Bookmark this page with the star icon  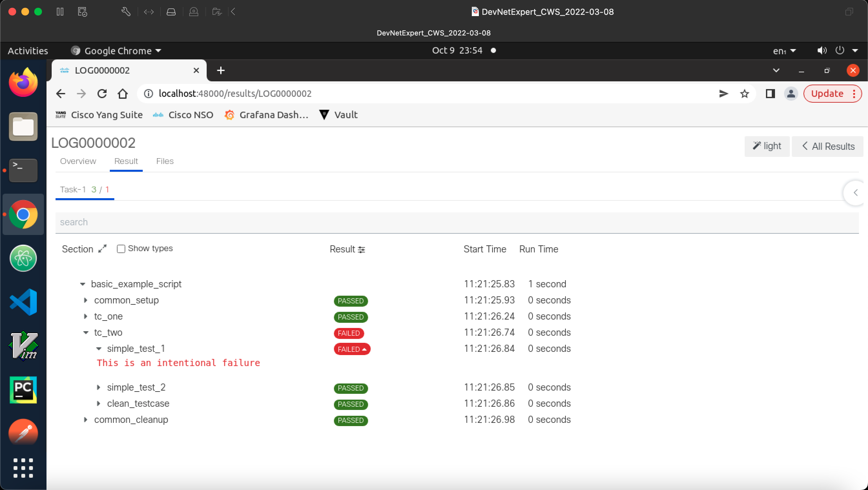(744, 94)
